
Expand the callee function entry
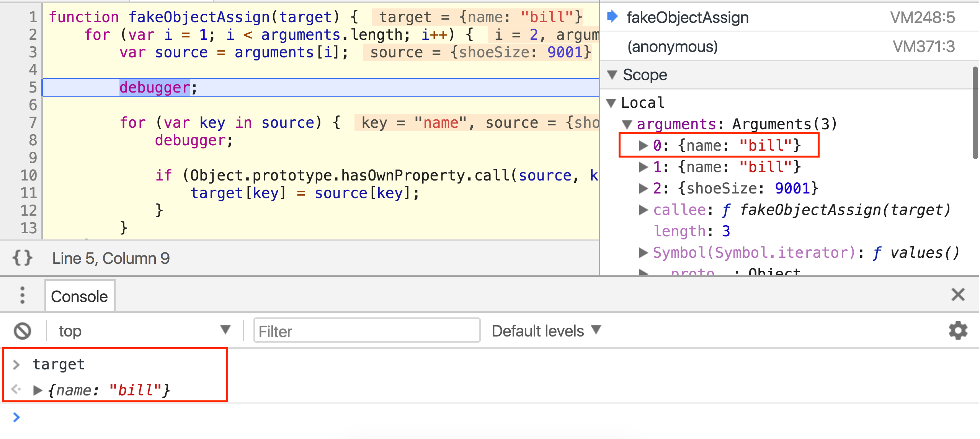[644, 210]
